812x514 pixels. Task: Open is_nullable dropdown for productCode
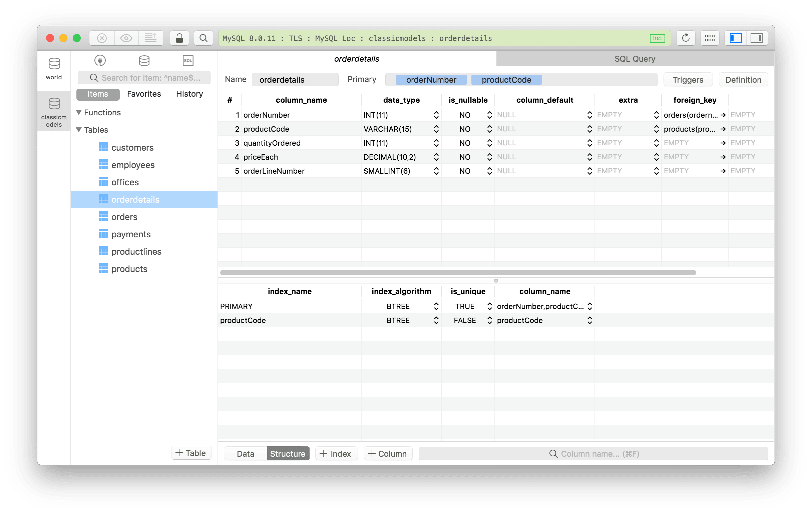(490, 129)
